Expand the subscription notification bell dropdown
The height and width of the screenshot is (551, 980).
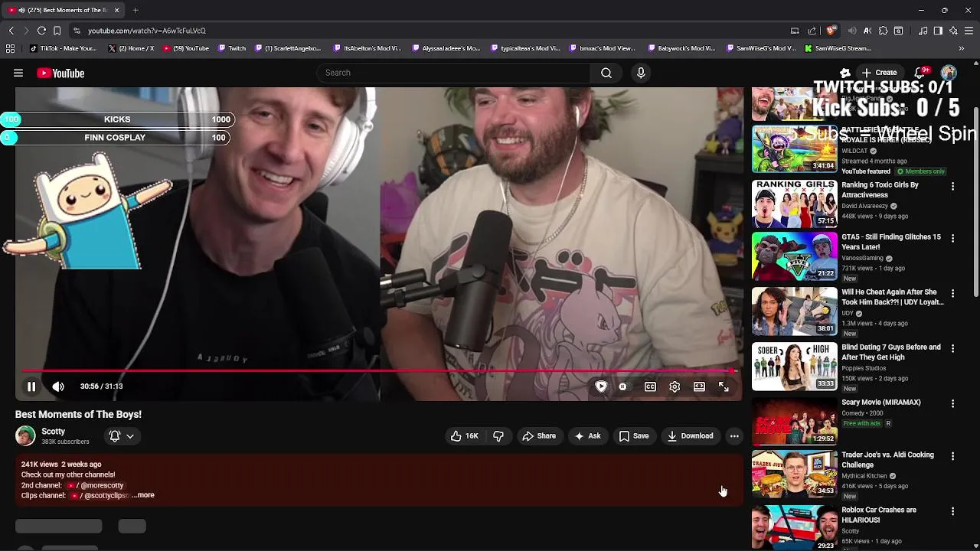pos(122,436)
